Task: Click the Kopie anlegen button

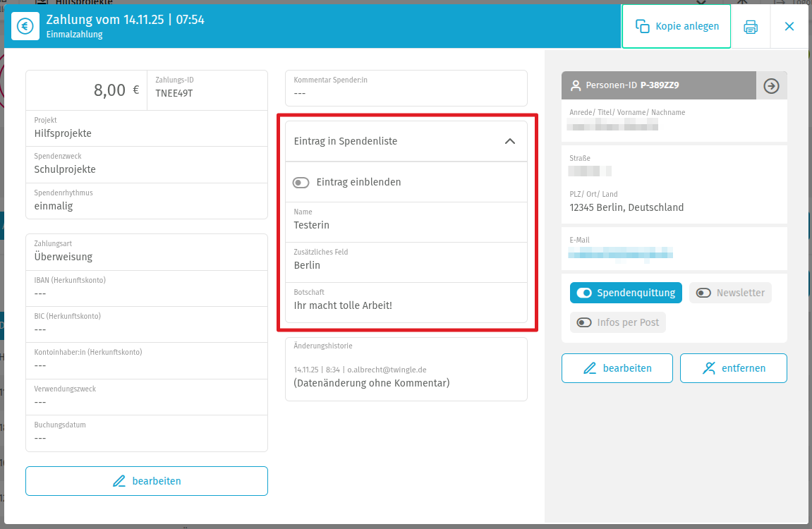Action: (x=676, y=27)
